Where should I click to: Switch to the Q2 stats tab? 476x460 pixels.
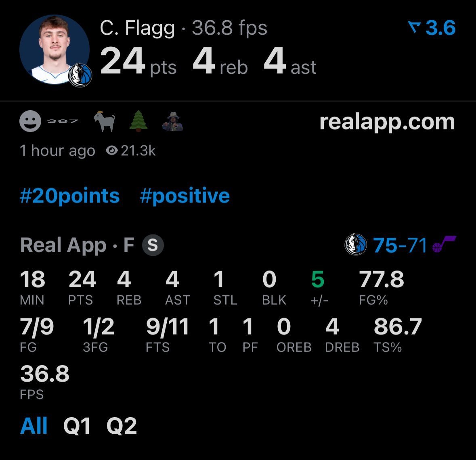[x=122, y=426]
